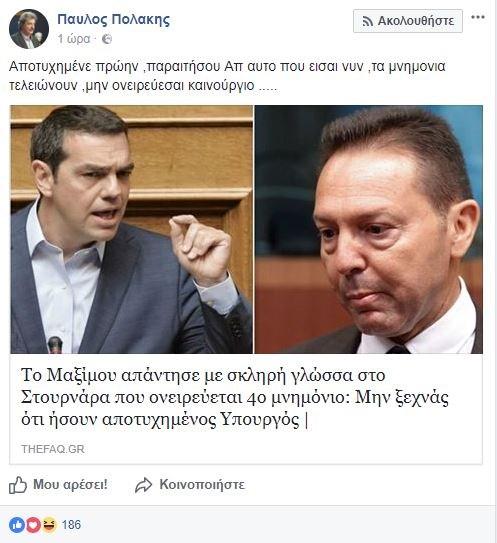
Task: Click the blue like reaction icon
Action: click(17, 525)
